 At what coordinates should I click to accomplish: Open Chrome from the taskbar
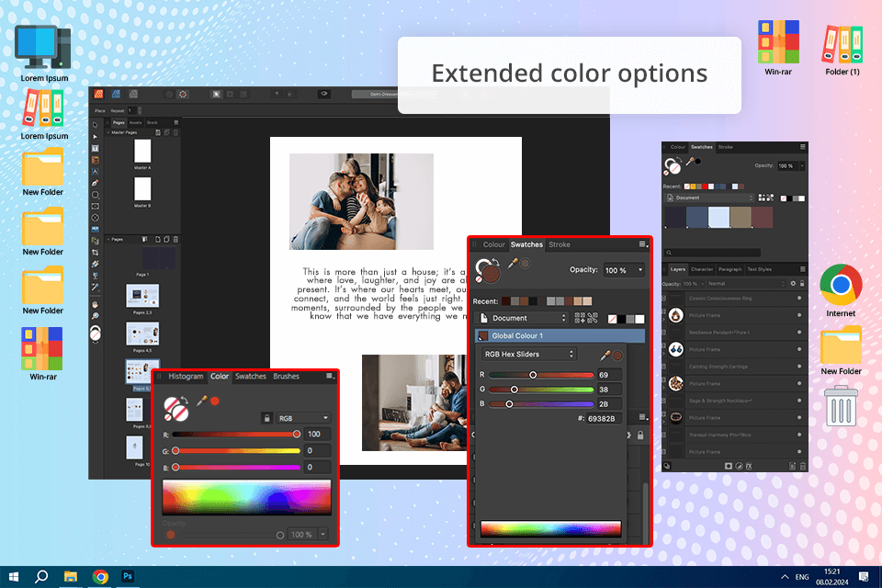point(101,576)
